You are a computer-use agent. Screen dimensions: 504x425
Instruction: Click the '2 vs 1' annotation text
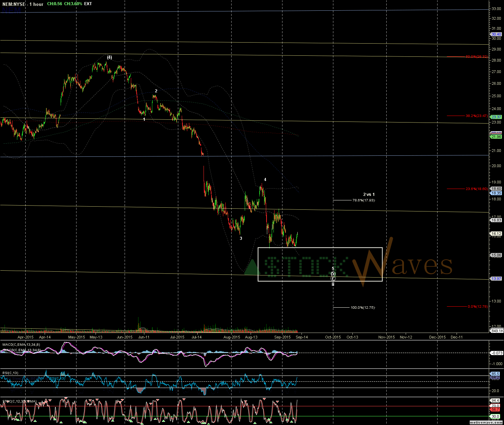coord(369,194)
